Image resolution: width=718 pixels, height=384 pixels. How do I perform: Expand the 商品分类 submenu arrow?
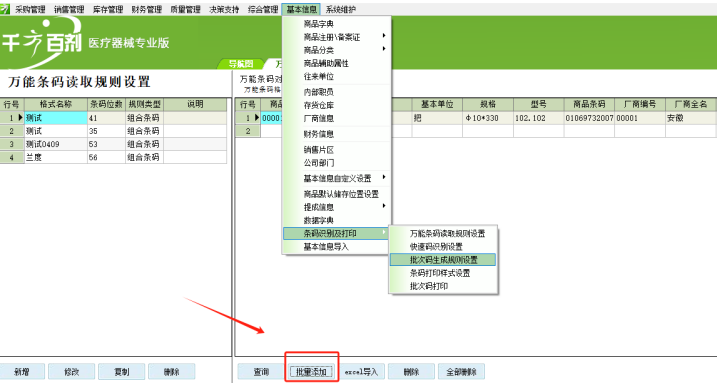pyautogui.click(x=384, y=49)
